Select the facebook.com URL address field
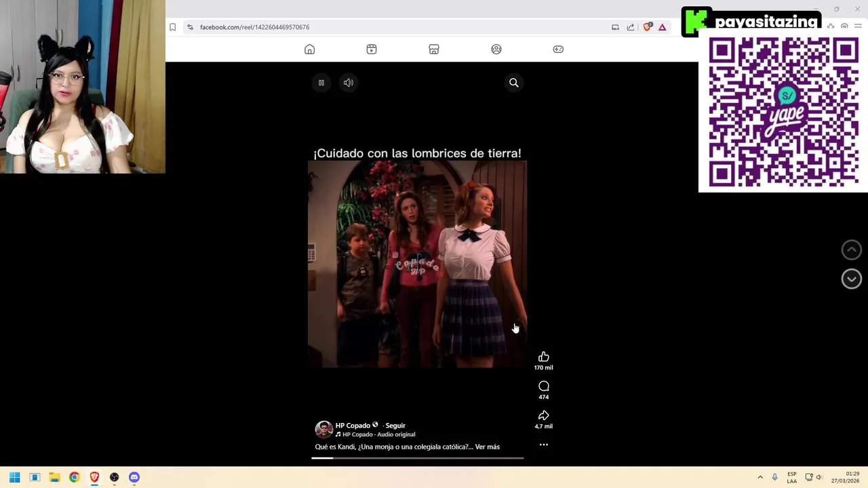868x488 pixels. click(x=254, y=27)
